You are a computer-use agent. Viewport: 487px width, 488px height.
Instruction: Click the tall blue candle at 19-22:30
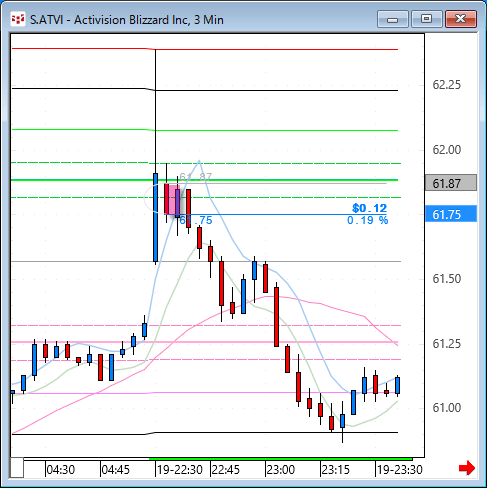[x=155, y=217]
